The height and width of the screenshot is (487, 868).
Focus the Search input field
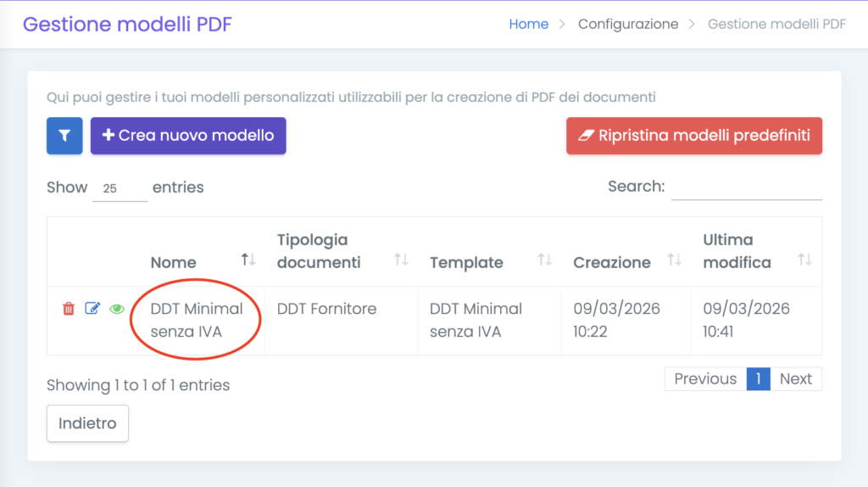[746, 188]
